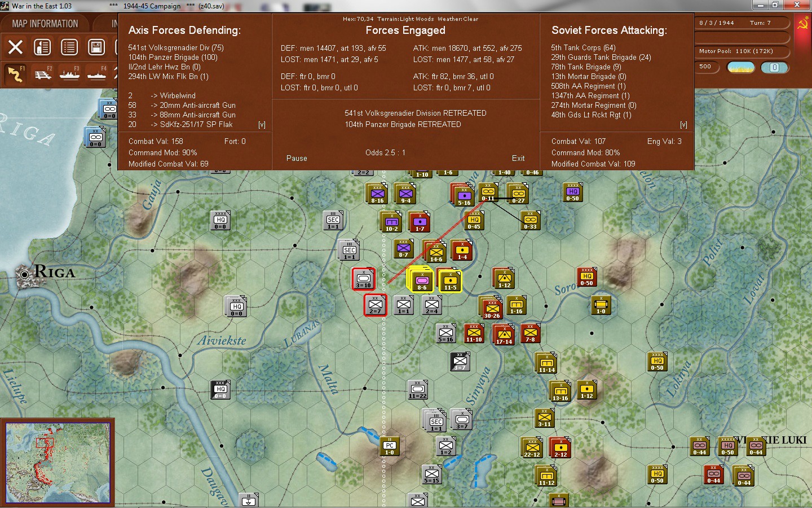Select the 1-16 Soviet artillery counter

tap(516, 304)
